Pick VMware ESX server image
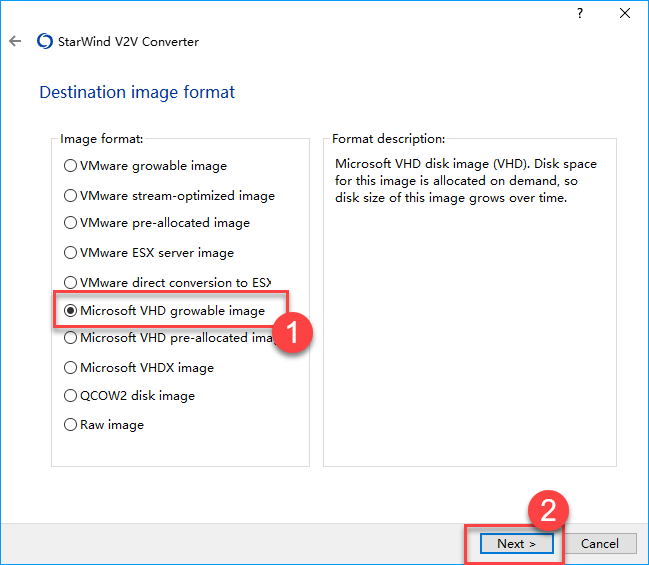The image size is (649, 565). [x=149, y=253]
